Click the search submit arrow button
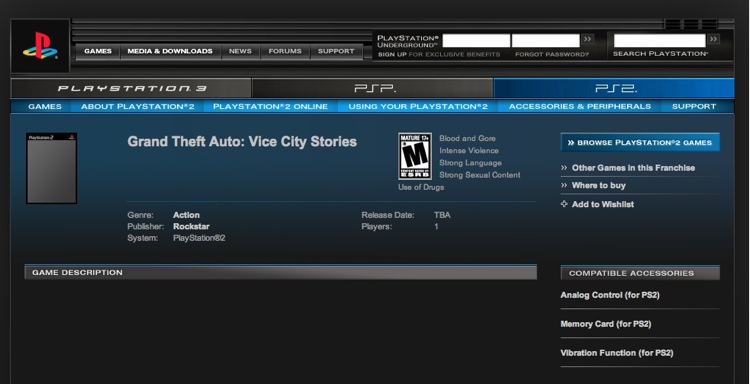This screenshot has width=750, height=384. [714, 39]
